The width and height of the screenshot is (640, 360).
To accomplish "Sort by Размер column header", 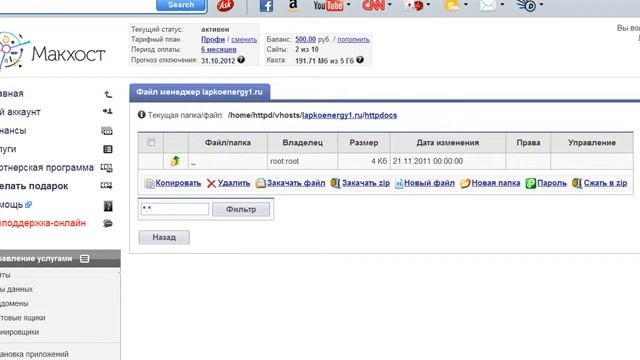I will (x=364, y=143).
